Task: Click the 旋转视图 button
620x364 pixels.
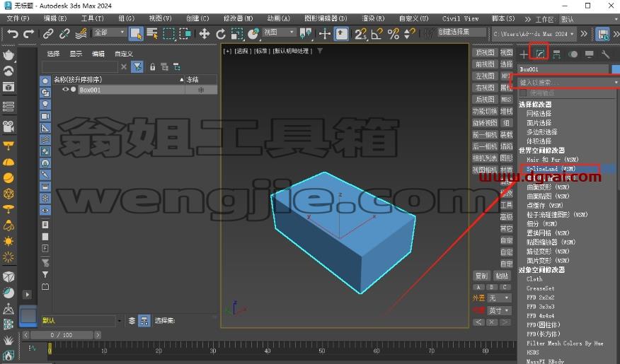Action: click(485, 123)
